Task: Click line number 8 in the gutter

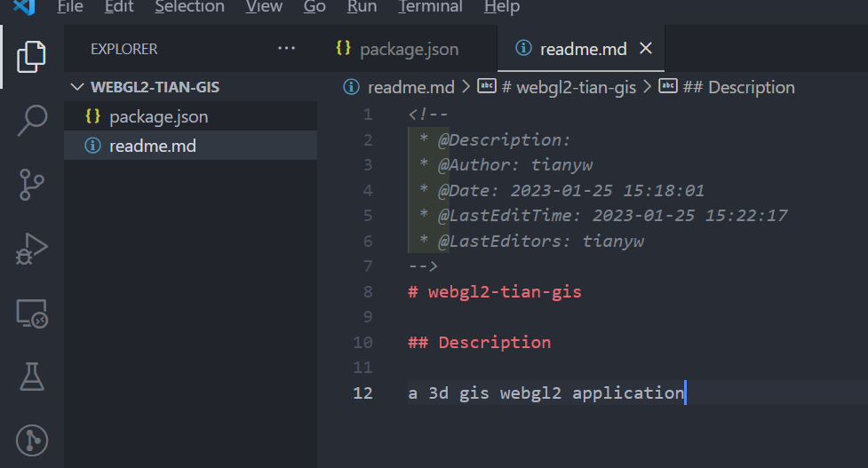Action: tap(368, 291)
